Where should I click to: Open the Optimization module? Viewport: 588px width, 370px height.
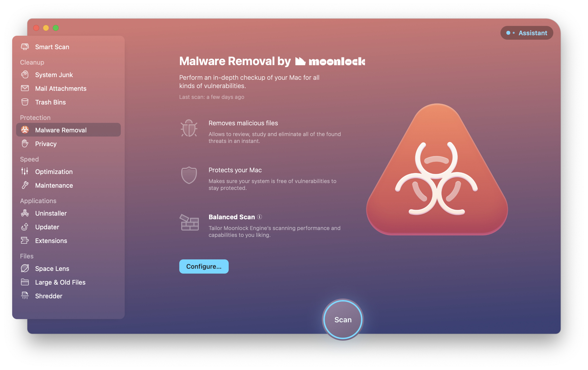point(68,171)
